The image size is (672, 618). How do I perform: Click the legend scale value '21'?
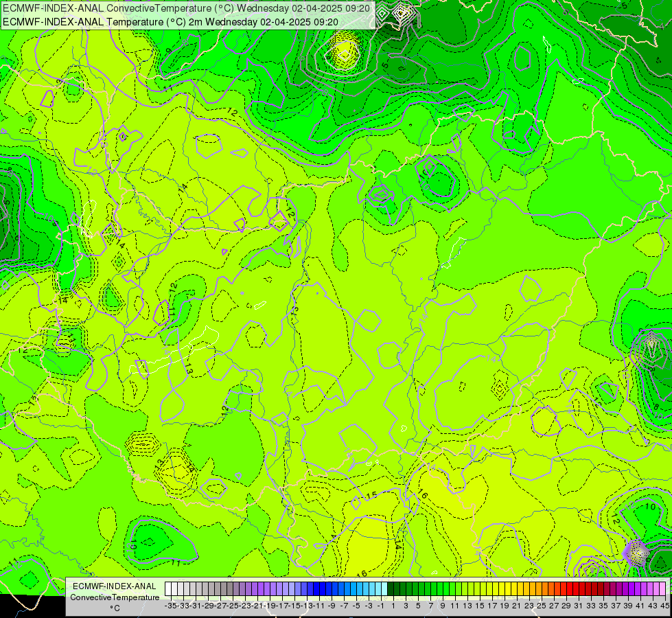point(518,606)
